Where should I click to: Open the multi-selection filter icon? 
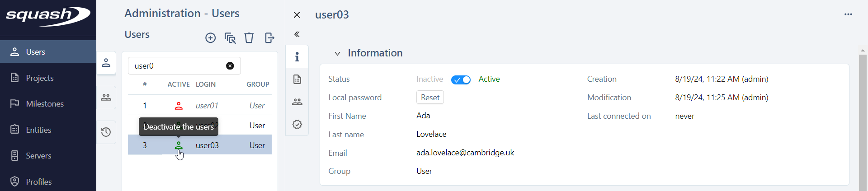[x=230, y=38]
